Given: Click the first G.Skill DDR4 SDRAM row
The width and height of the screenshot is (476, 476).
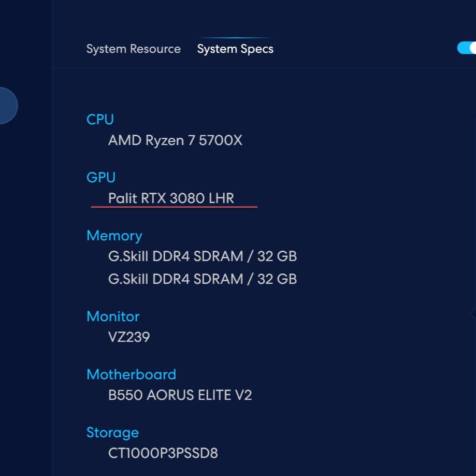Looking at the screenshot, I should (202, 256).
